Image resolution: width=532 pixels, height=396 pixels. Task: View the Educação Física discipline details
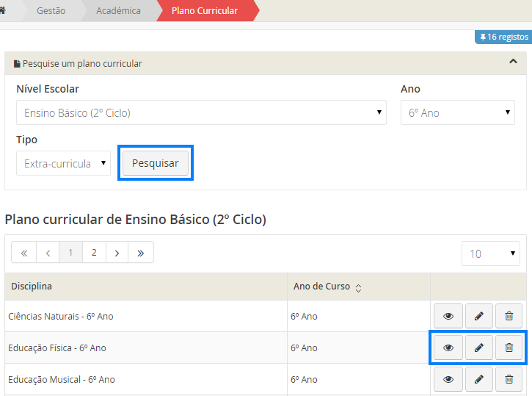click(x=448, y=348)
